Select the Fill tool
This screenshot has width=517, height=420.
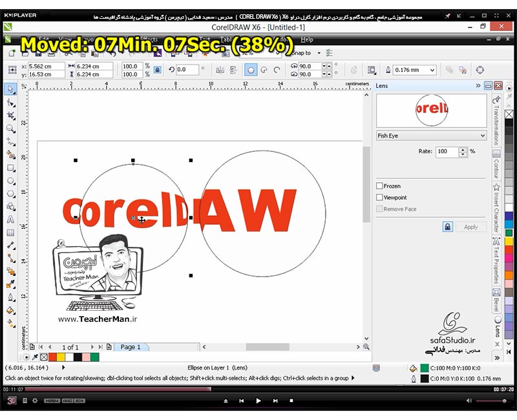[10, 310]
